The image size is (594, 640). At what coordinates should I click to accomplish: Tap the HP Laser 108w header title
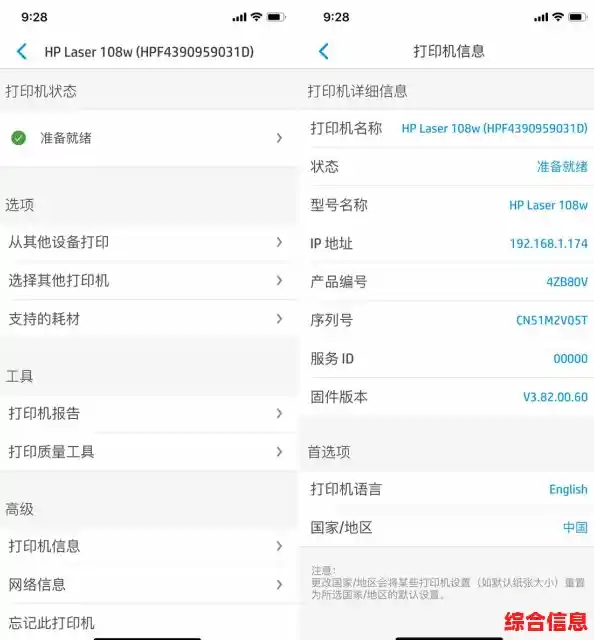tap(149, 52)
